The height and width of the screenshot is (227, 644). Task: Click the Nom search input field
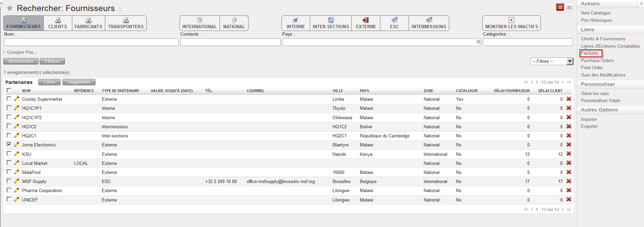(91, 42)
